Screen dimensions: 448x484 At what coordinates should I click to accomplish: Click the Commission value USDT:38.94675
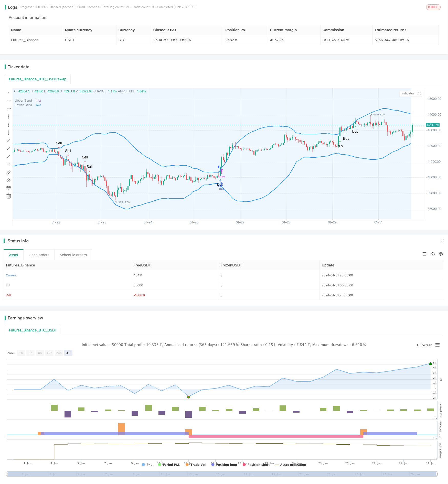click(336, 40)
